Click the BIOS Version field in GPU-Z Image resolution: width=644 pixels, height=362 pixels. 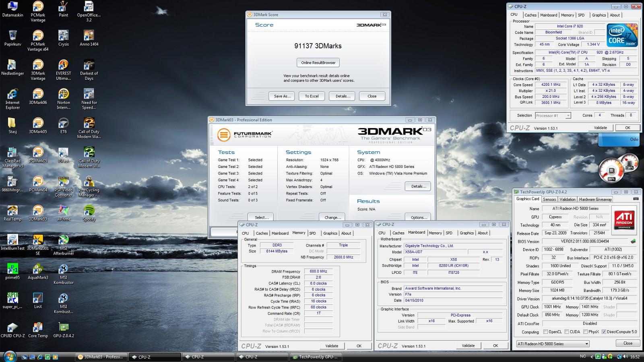coord(585,241)
